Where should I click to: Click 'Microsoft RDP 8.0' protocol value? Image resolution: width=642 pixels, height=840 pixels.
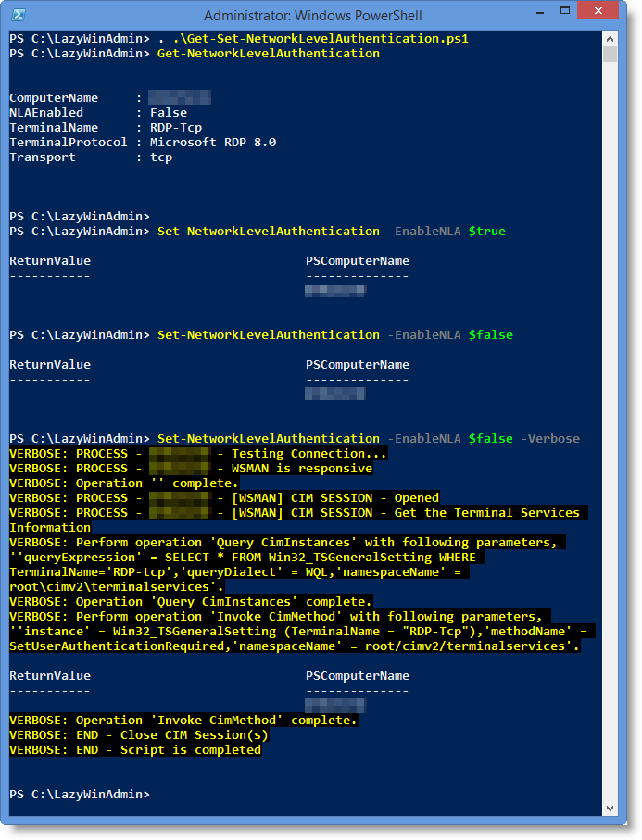pyautogui.click(x=213, y=142)
